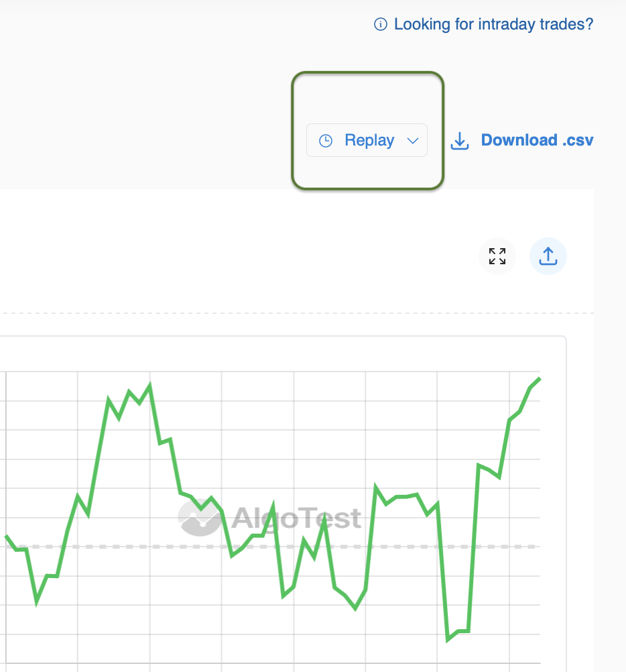Open the "Looking for intraday trades?" link
The height and width of the screenshot is (672, 626).
pos(493,25)
